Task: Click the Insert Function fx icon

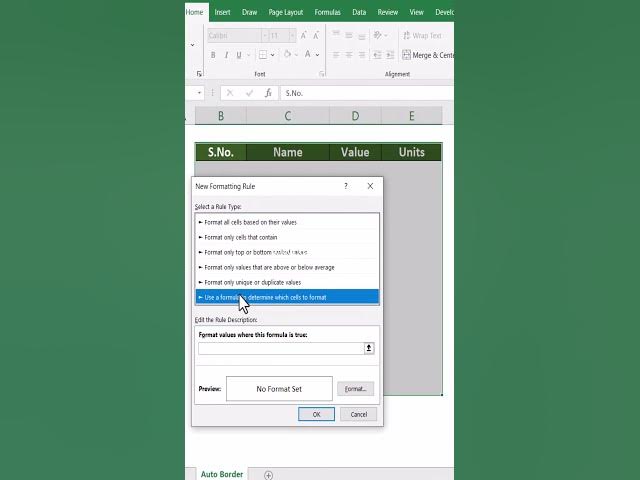Action: (x=268, y=93)
